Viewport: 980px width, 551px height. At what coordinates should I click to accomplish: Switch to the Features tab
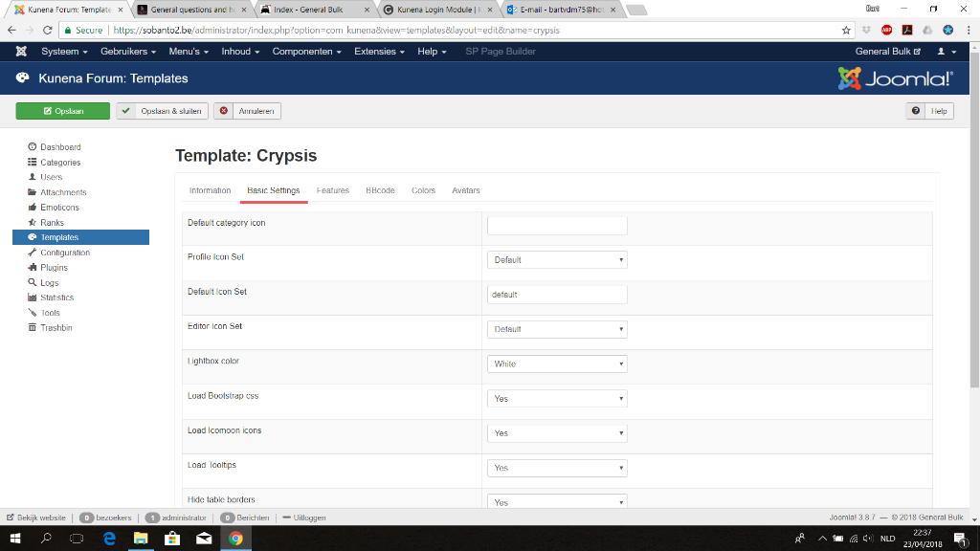tap(332, 190)
